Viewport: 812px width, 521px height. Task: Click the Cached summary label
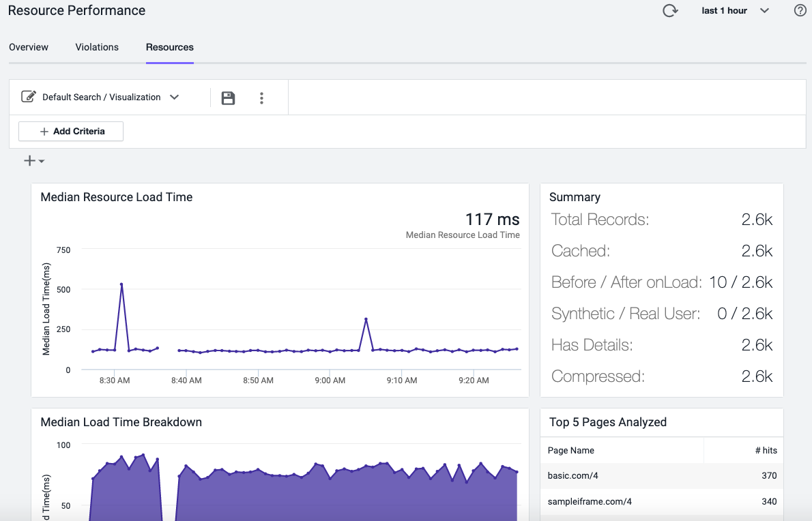581,251
